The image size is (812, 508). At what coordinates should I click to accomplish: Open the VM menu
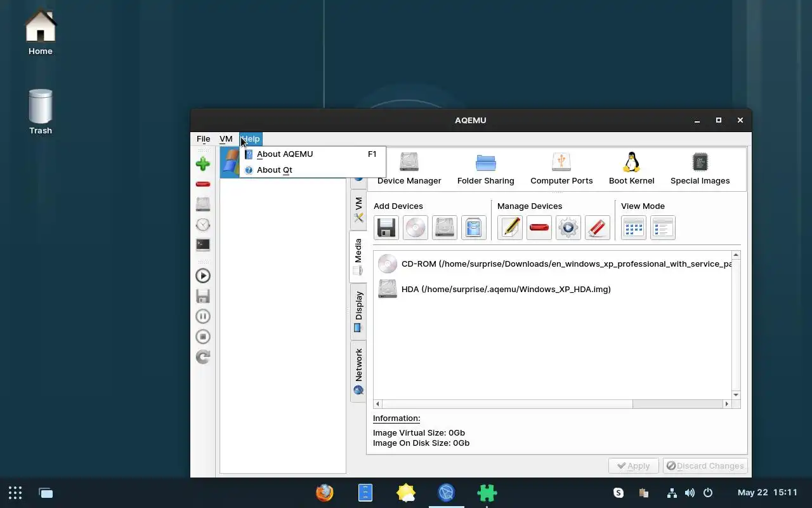[226, 138]
